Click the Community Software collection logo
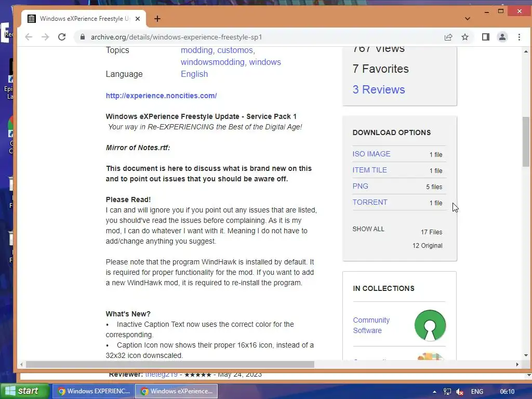This screenshot has width=532, height=399. coord(430,325)
